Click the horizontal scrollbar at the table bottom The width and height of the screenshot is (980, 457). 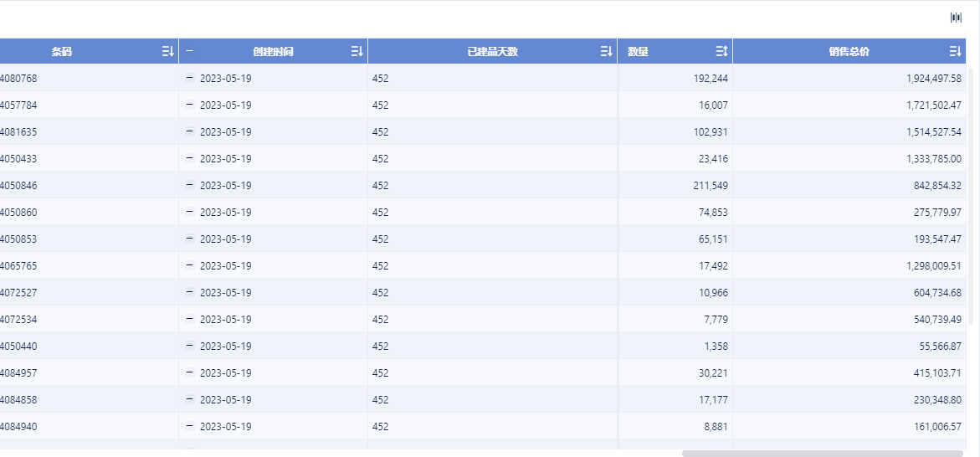coord(820,454)
